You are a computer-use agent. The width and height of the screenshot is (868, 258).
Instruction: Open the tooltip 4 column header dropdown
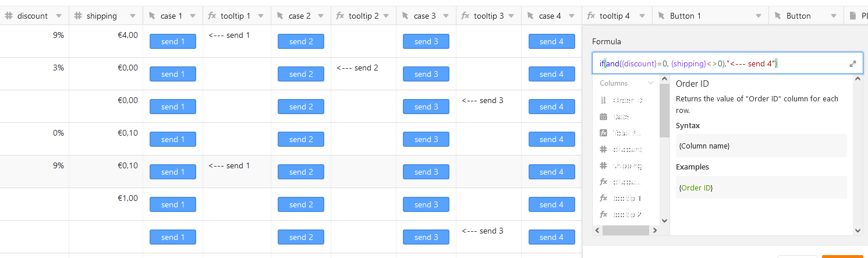[x=643, y=16]
